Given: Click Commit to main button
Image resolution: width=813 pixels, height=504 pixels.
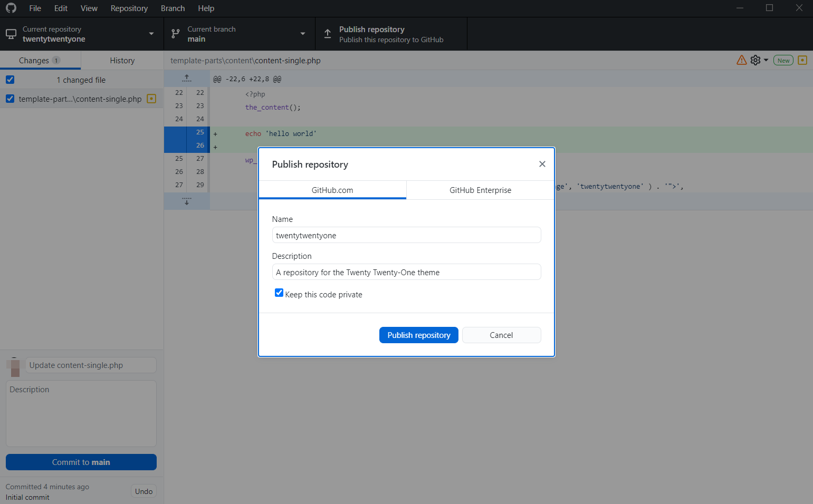Looking at the screenshot, I should (81, 462).
